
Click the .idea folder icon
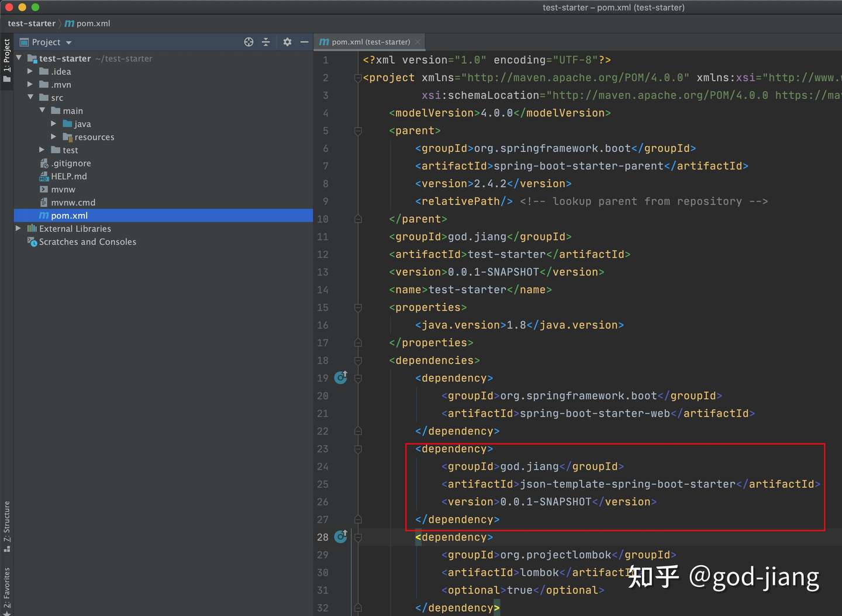44,71
